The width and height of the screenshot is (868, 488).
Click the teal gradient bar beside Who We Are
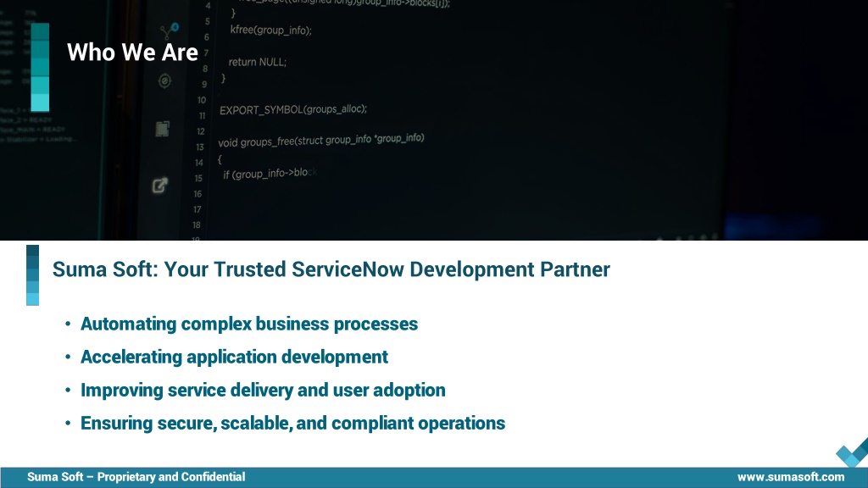[x=40, y=67]
